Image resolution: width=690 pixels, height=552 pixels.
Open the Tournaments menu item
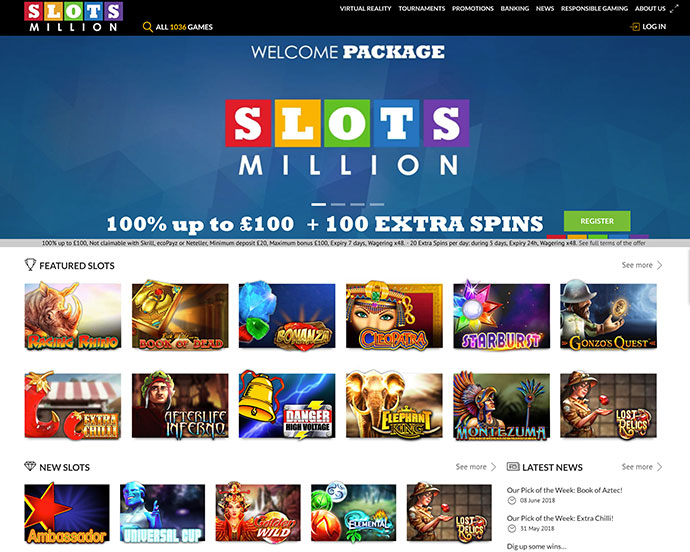point(422,8)
